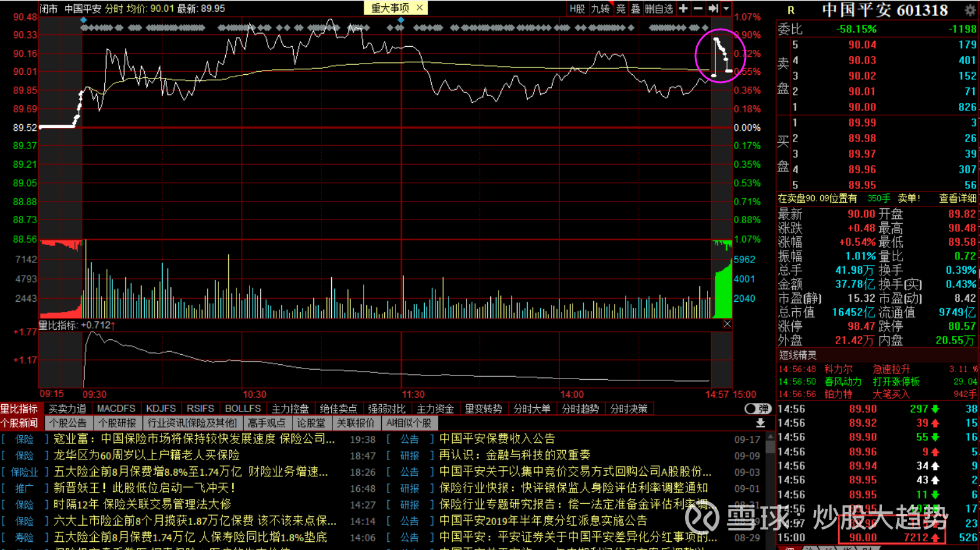
Task: Select the RSIFS indicator tab
Action: click(200, 408)
